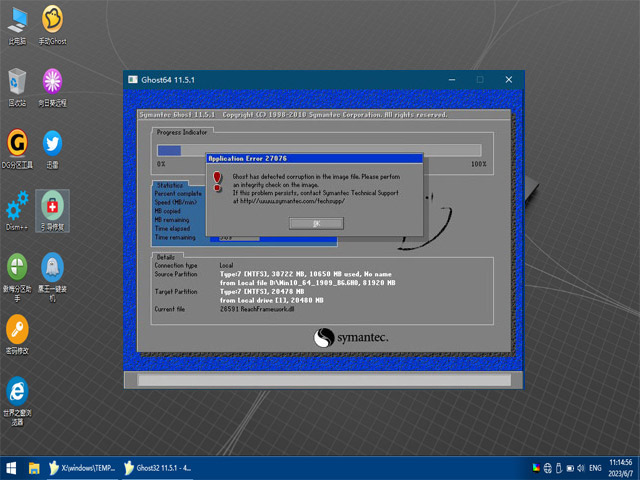Image resolution: width=640 pixels, height=480 pixels.
Task: Click the 'Speed (MB/min)' statistics label
Action: (176, 202)
